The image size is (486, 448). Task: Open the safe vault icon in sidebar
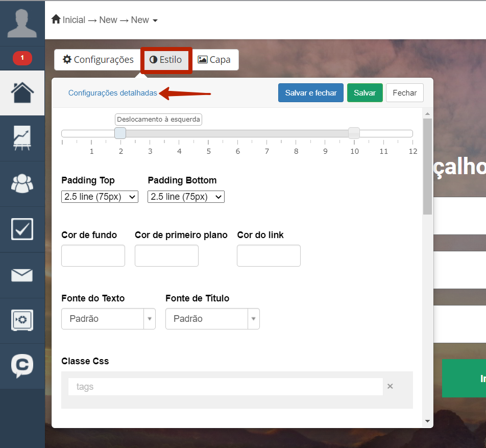[22, 320]
